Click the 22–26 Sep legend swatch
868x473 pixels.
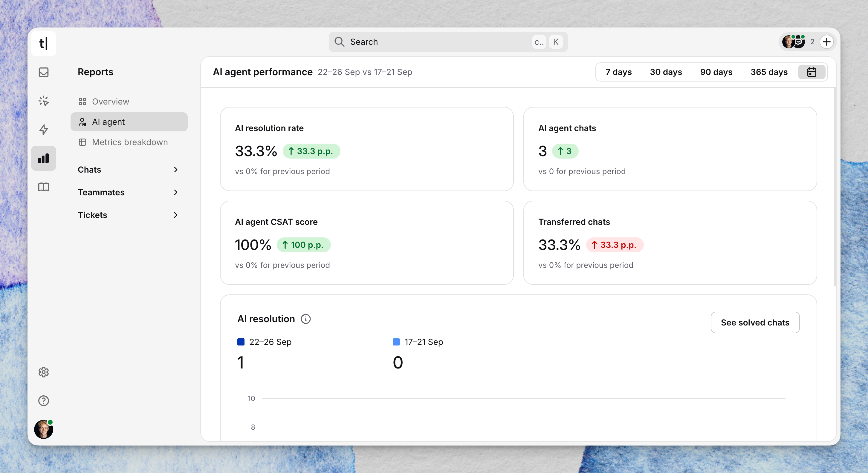(241, 342)
